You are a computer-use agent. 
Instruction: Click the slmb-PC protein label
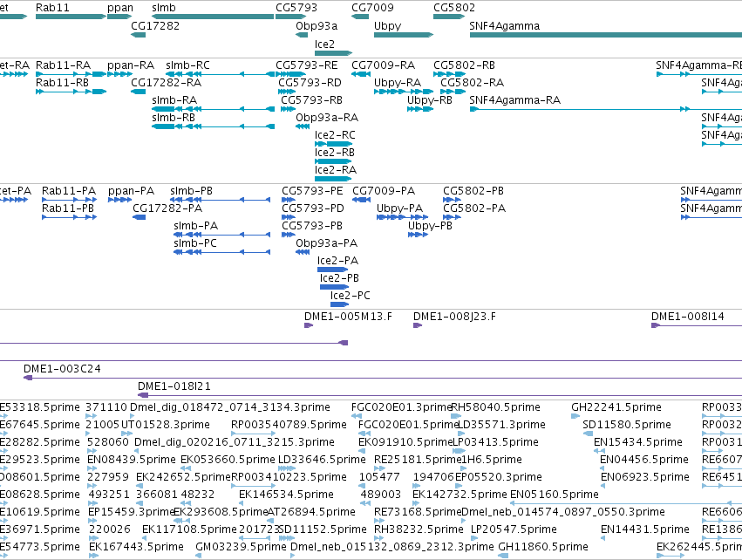click(195, 243)
